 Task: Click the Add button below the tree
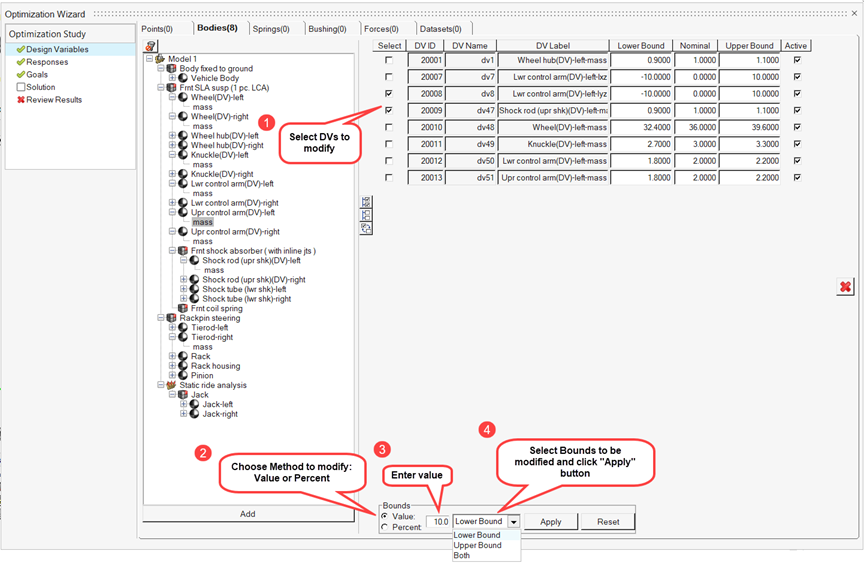click(x=247, y=514)
